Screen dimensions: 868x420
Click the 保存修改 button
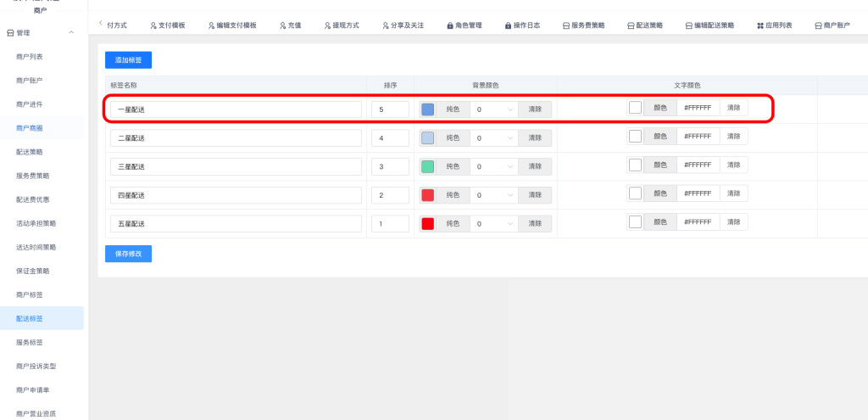point(128,254)
